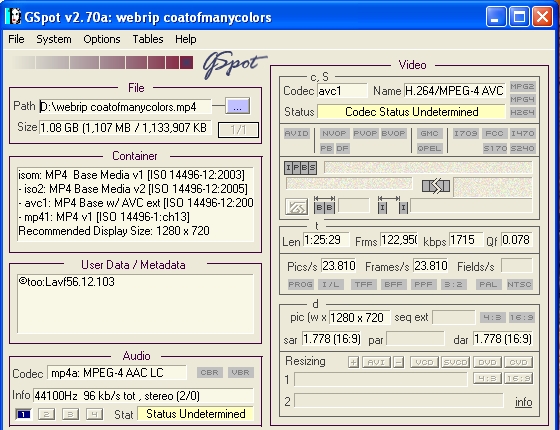
Task: Click the kbps field showing 1715
Action: tap(466, 240)
